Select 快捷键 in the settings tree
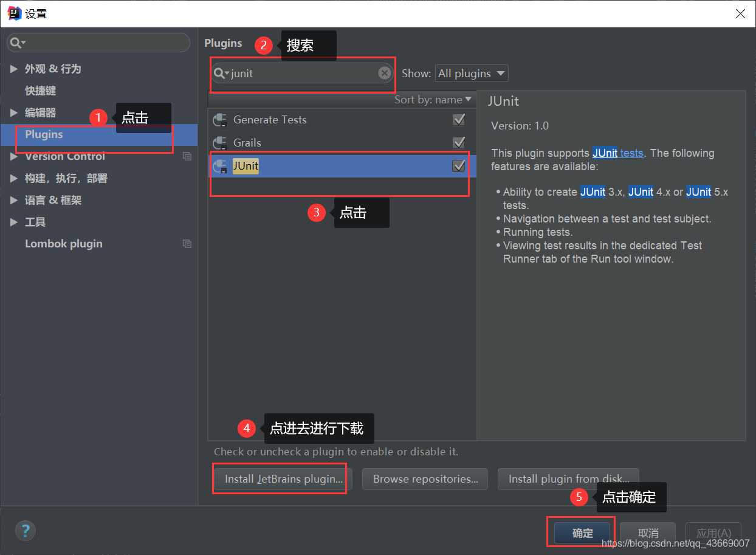The height and width of the screenshot is (555, 756). point(40,91)
